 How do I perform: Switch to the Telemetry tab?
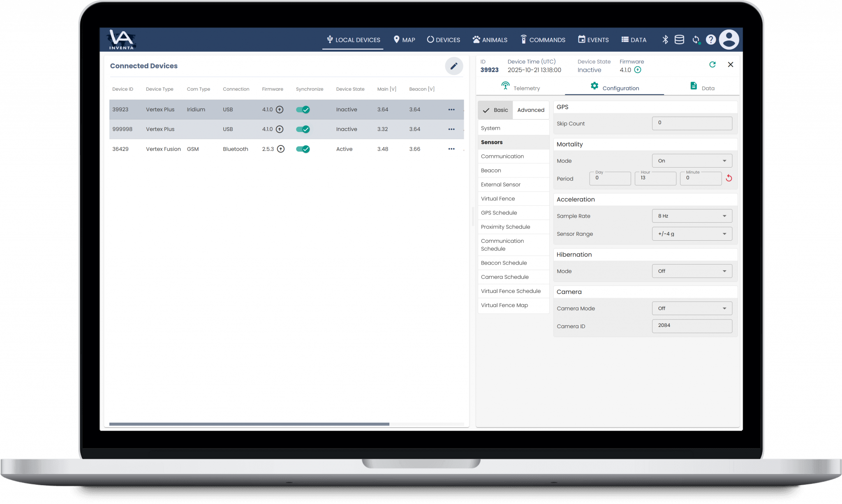pyautogui.click(x=520, y=88)
